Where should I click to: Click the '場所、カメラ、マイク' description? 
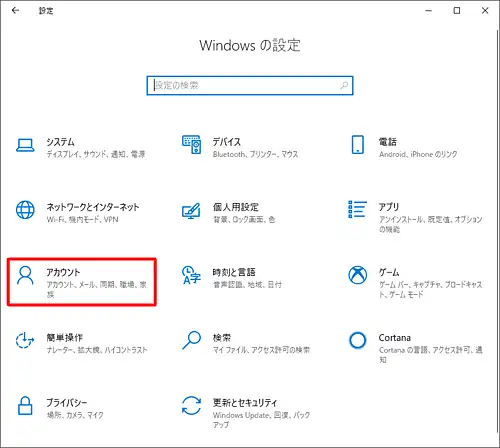click(x=75, y=415)
